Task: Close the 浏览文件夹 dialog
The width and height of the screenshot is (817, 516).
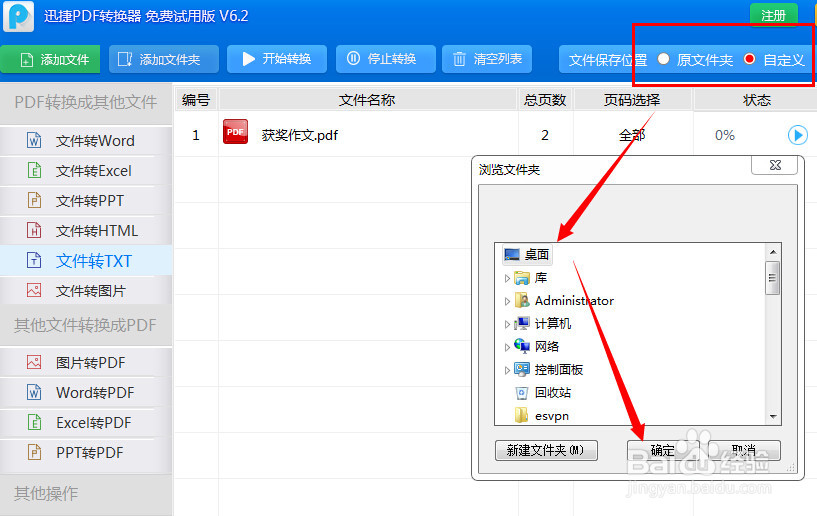Action: [x=775, y=165]
